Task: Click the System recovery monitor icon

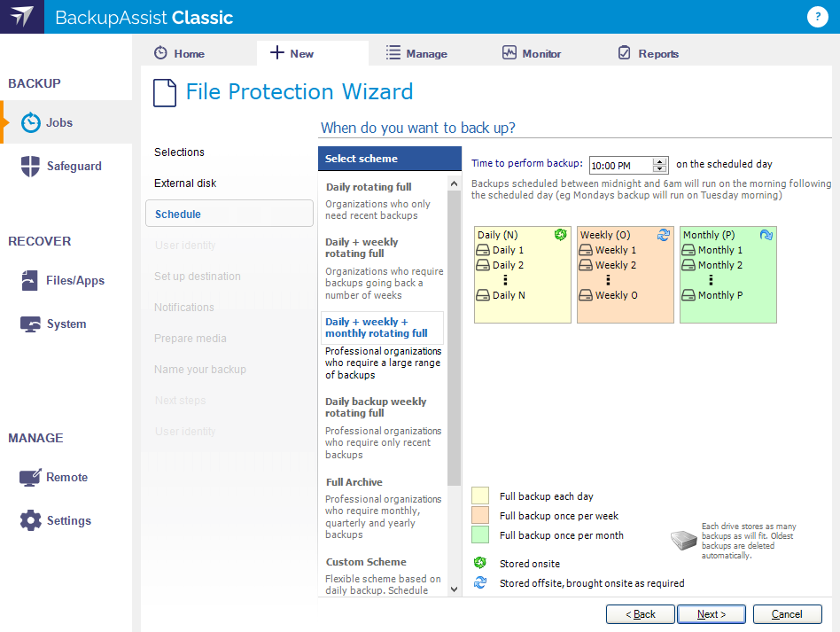Action: (x=30, y=324)
